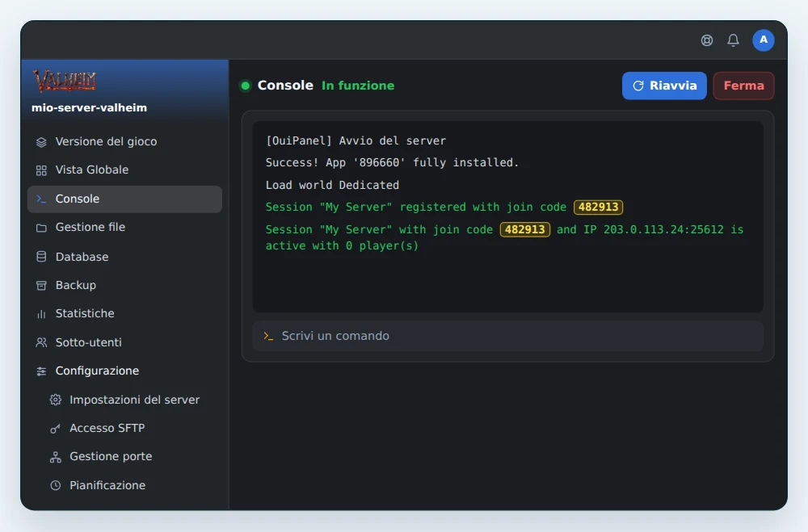Click the folder icon beside Gestione file
Image resolution: width=808 pixels, height=532 pixels.
[41, 228]
